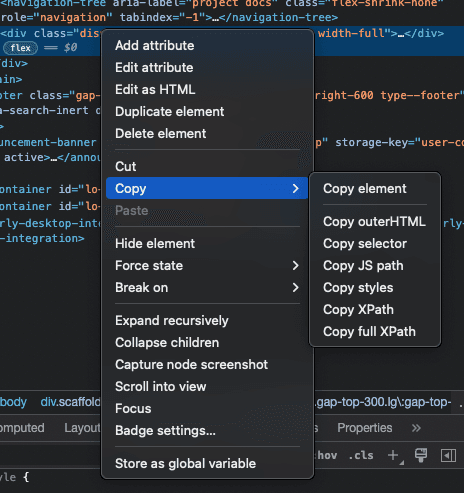Screen dimensions: 464x493
Task: Toggle .cls element classes pane
Action: click(361, 455)
